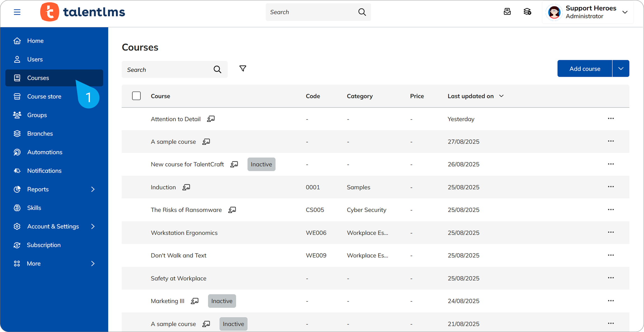Screen dimensions: 644x332
Task: Click the TalentCraft icon next to Induction
Action: (x=186, y=187)
